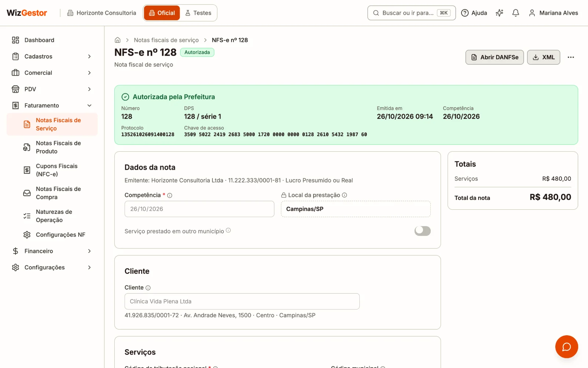Expand the PDV menu chevron

pos(89,89)
